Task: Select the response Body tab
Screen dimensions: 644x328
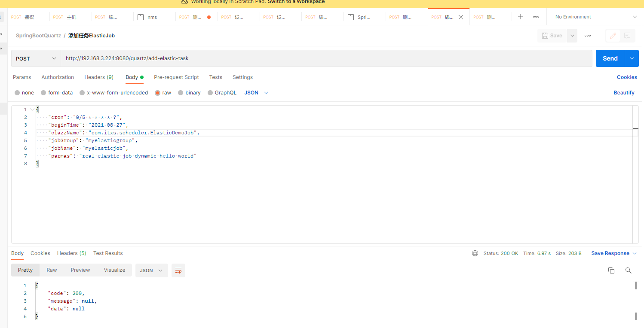Action: coord(17,253)
